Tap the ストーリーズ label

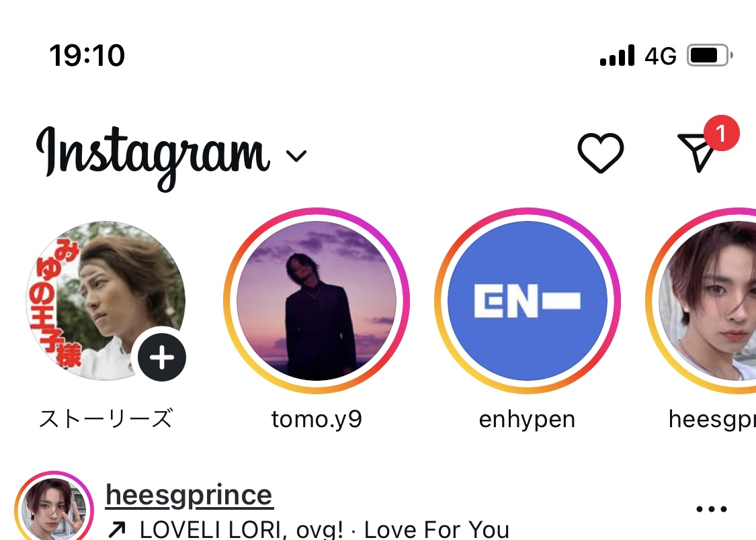(x=106, y=419)
